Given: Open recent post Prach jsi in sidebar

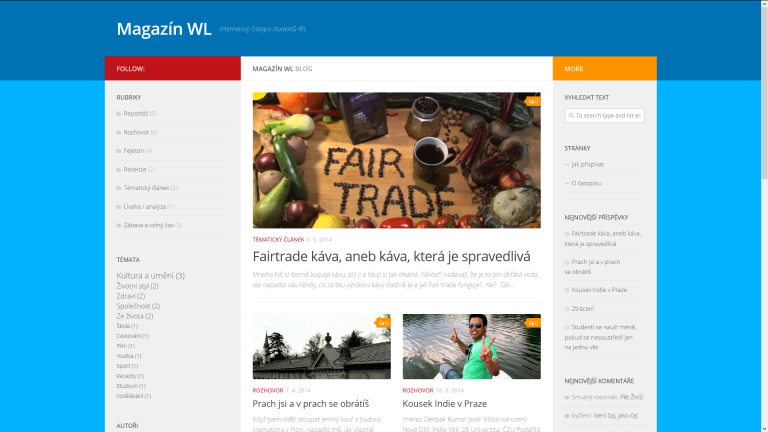Looking at the screenshot, I should coord(592,266).
